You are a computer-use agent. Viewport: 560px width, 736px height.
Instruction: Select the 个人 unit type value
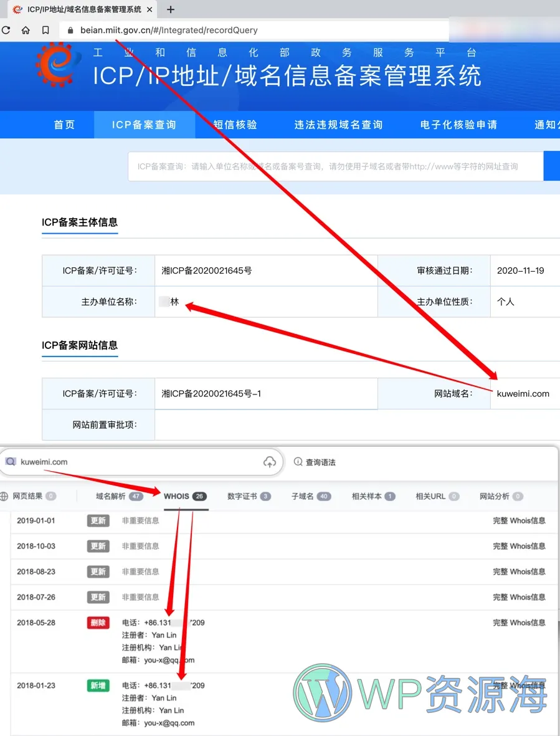[x=506, y=302]
